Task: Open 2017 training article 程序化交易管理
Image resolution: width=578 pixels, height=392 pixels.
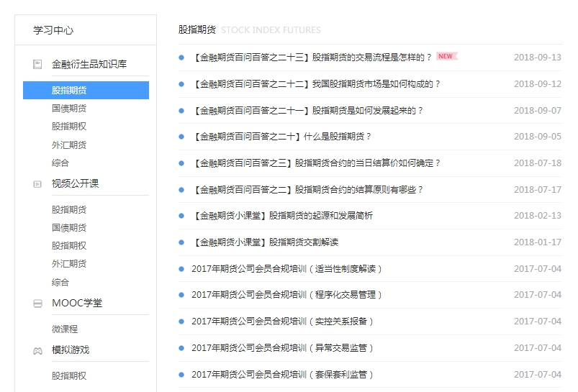Action: click(286, 295)
